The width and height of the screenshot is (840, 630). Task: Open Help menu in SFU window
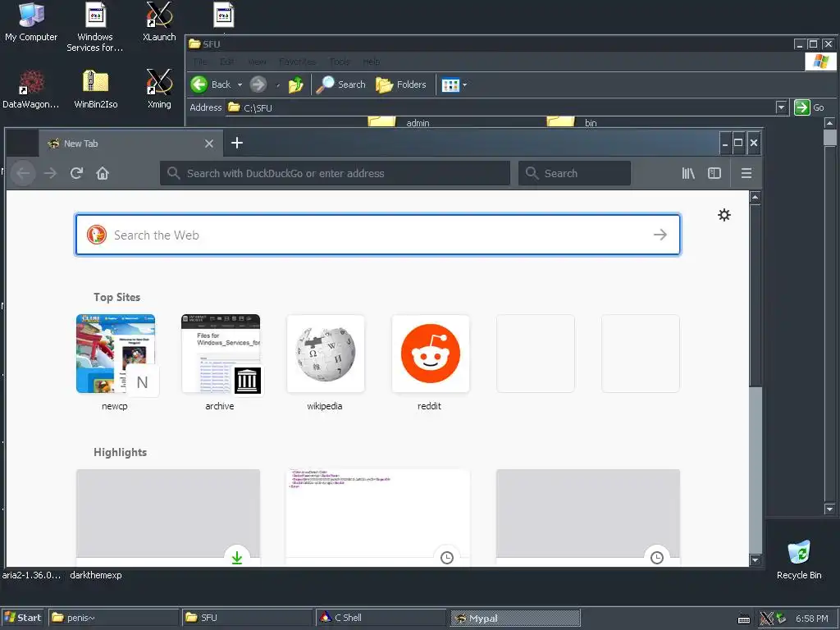click(x=372, y=62)
